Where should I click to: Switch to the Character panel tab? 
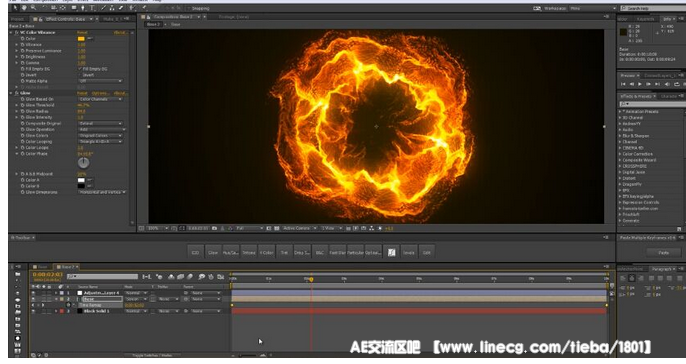(x=668, y=96)
